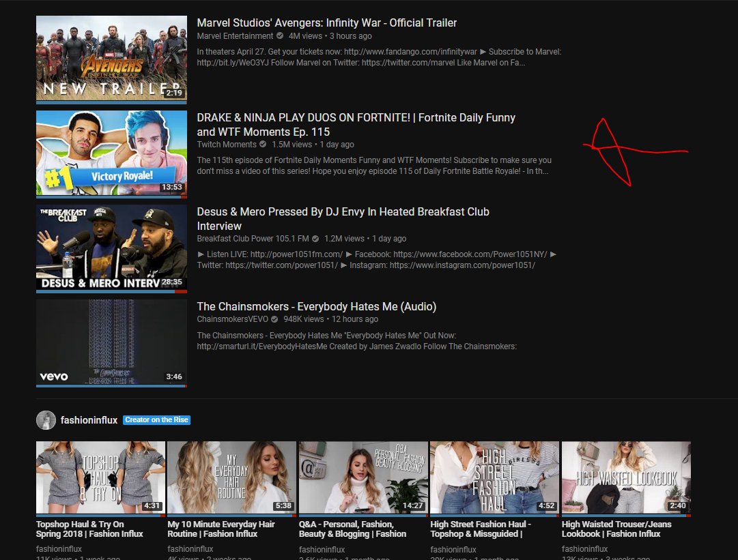This screenshot has height=560, width=738.
Task: Click verified badge next to ChainsmokersVEVO
Action: 274,319
